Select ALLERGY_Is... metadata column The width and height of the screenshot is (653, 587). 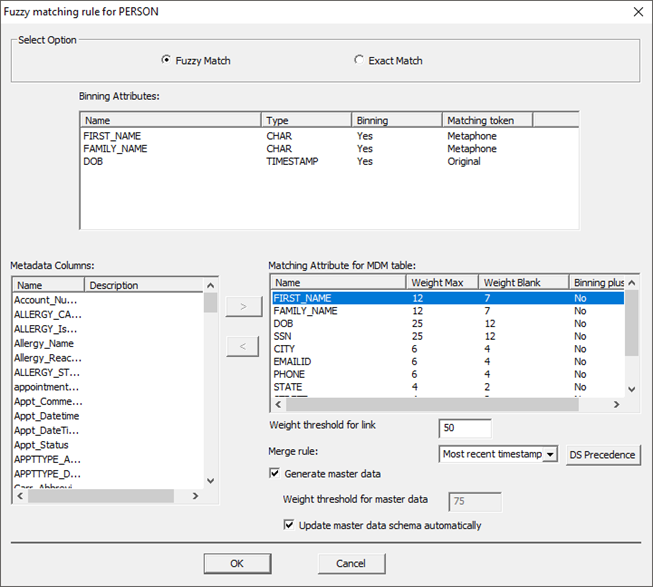(x=46, y=329)
